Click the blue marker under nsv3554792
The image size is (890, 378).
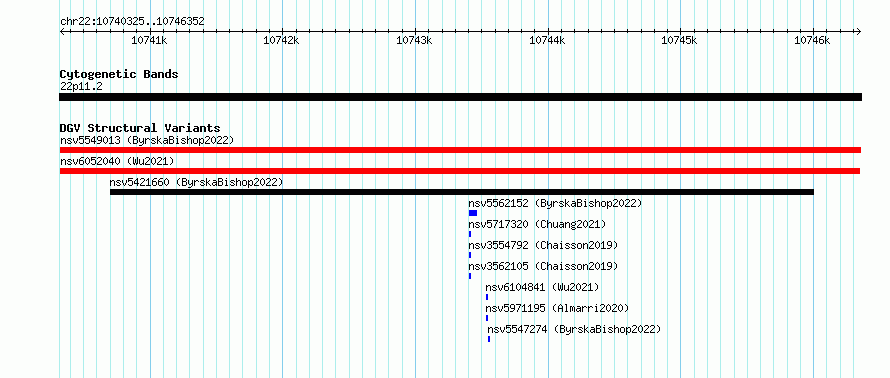[x=470, y=255]
